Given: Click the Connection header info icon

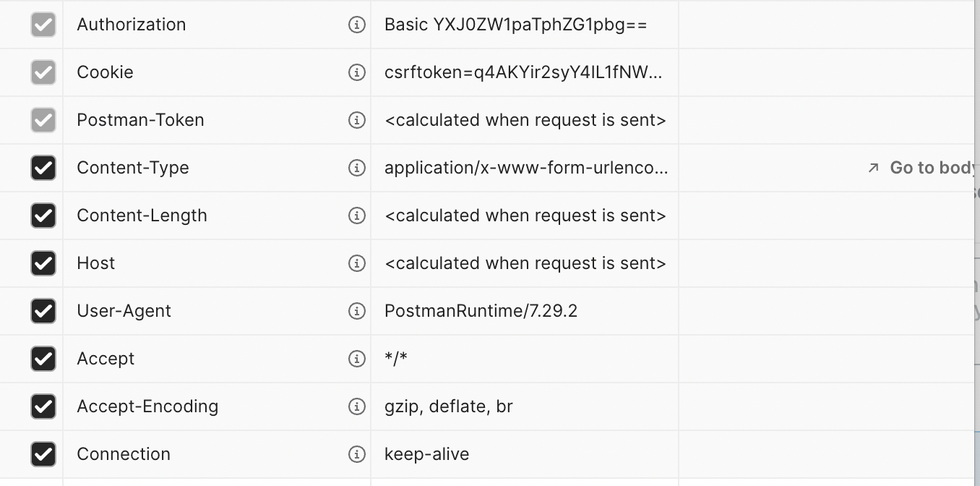Looking at the screenshot, I should pyautogui.click(x=357, y=454).
